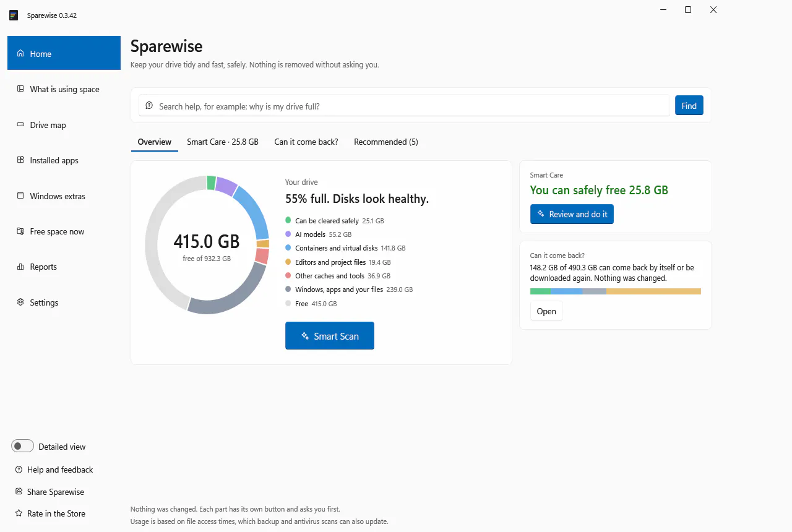Click the Settings gear icon
Image resolution: width=792 pixels, height=532 pixels.
(x=20, y=302)
